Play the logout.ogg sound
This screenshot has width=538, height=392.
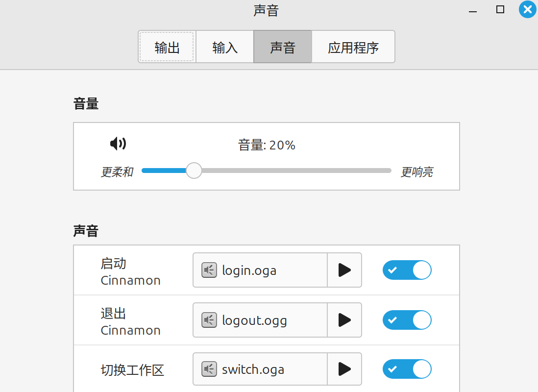[344, 320]
